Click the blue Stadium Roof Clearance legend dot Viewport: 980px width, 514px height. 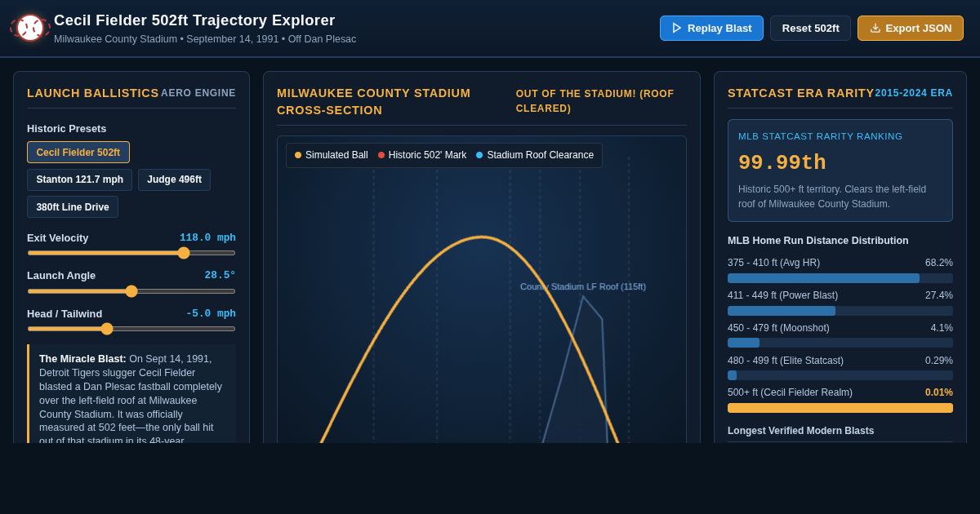(479, 155)
